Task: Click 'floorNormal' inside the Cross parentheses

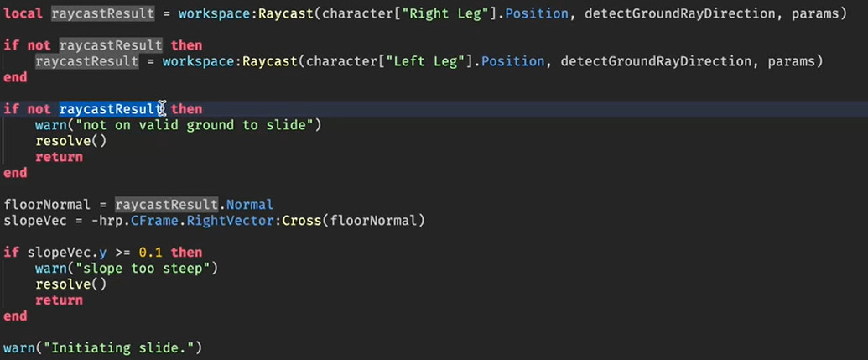Action: point(373,221)
